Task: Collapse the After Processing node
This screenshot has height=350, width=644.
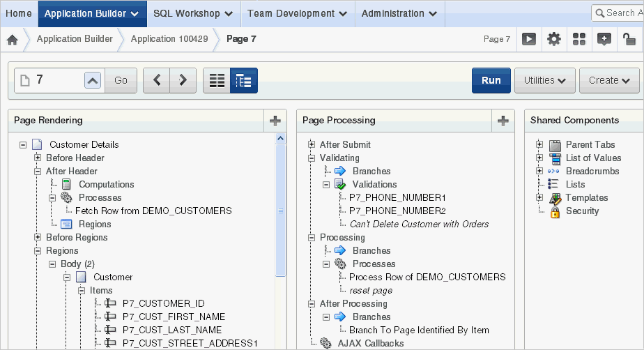Action: tap(312, 303)
